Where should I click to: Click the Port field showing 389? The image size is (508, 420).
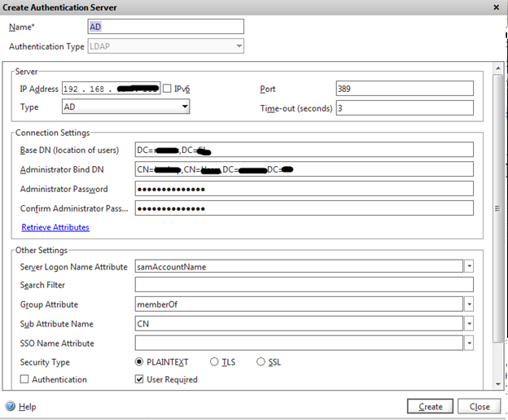coord(405,89)
